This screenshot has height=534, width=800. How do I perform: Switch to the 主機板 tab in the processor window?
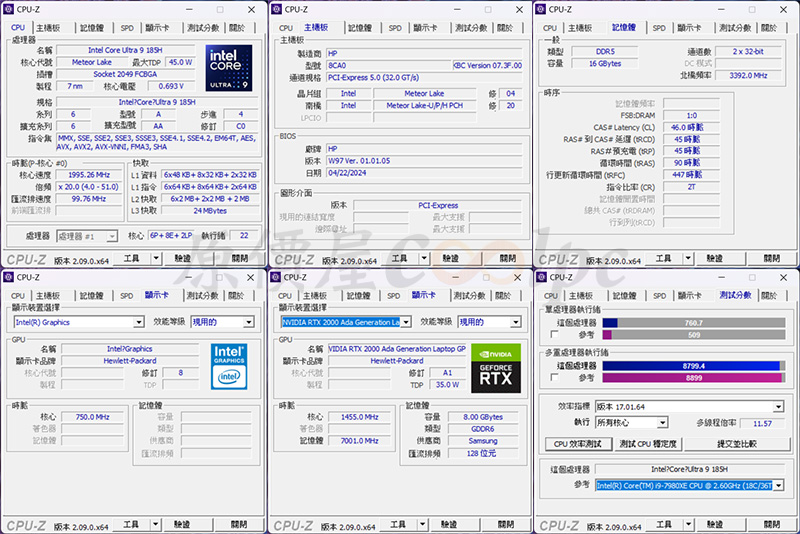pyautogui.click(x=48, y=28)
